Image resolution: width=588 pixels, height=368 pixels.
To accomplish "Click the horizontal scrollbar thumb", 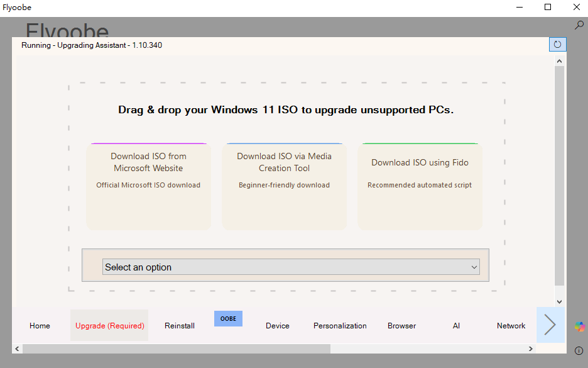I will 177,349.
